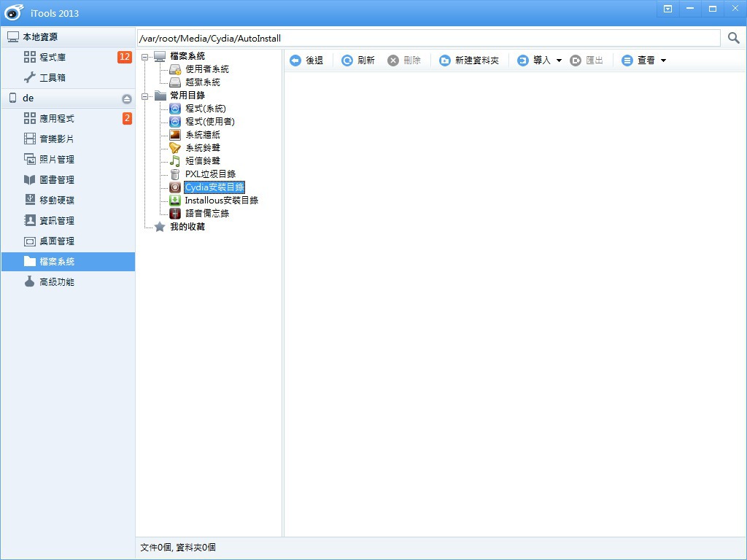747x560 pixels.
Task: Click the de device header
Action: pyautogui.click(x=68, y=98)
